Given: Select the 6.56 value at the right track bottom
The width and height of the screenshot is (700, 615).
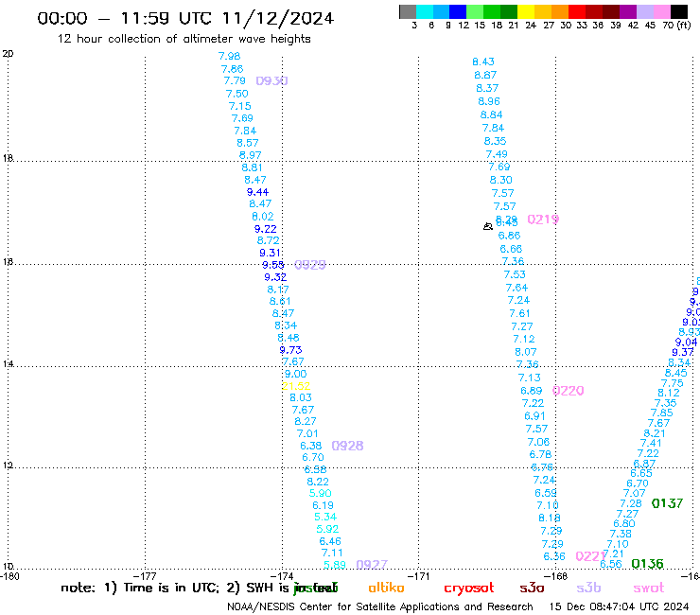Looking at the screenshot, I should tap(611, 564).
